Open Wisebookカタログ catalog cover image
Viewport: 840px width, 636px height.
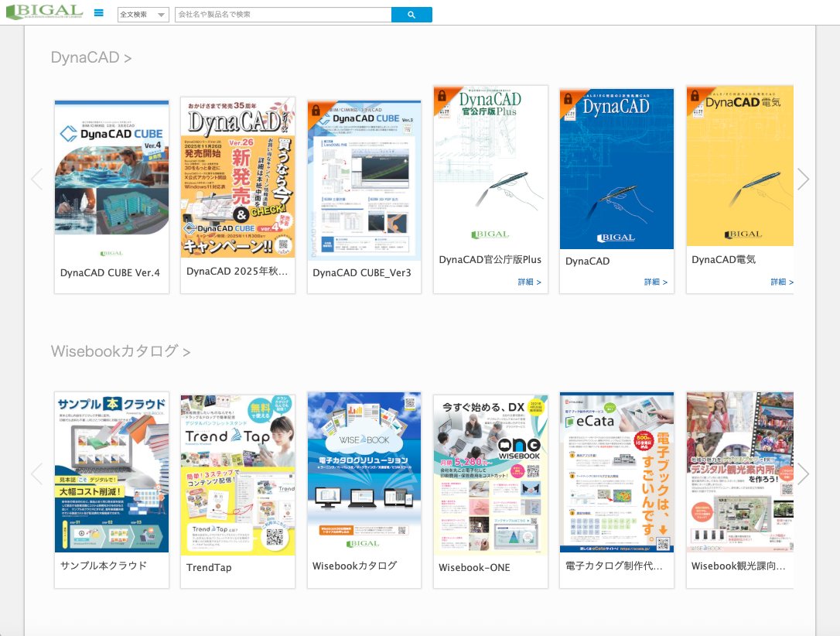(364, 472)
